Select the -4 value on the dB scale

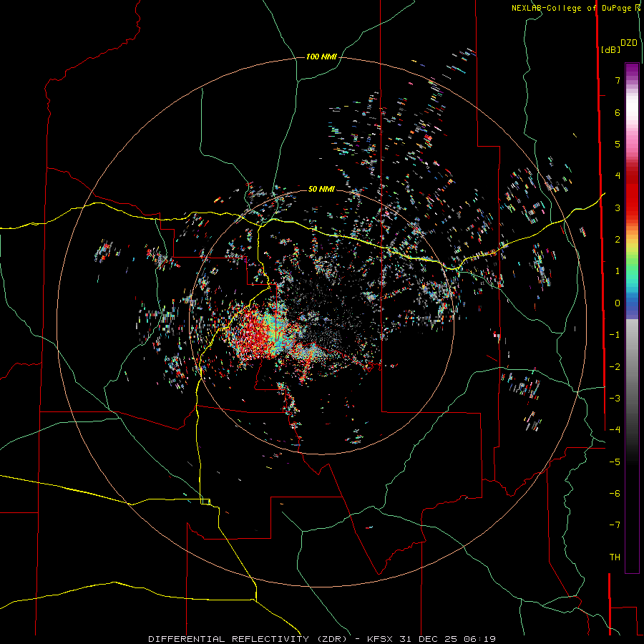pyautogui.click(x=615, y=430)
